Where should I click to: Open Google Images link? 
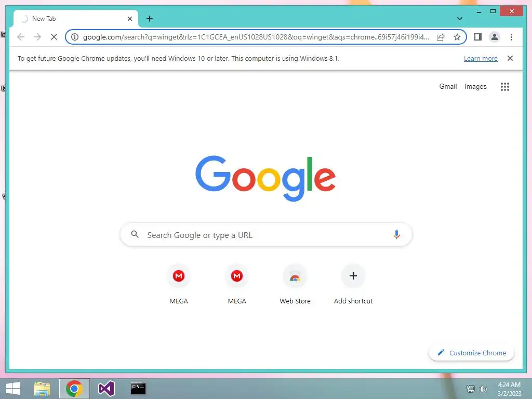coord(475,87)
